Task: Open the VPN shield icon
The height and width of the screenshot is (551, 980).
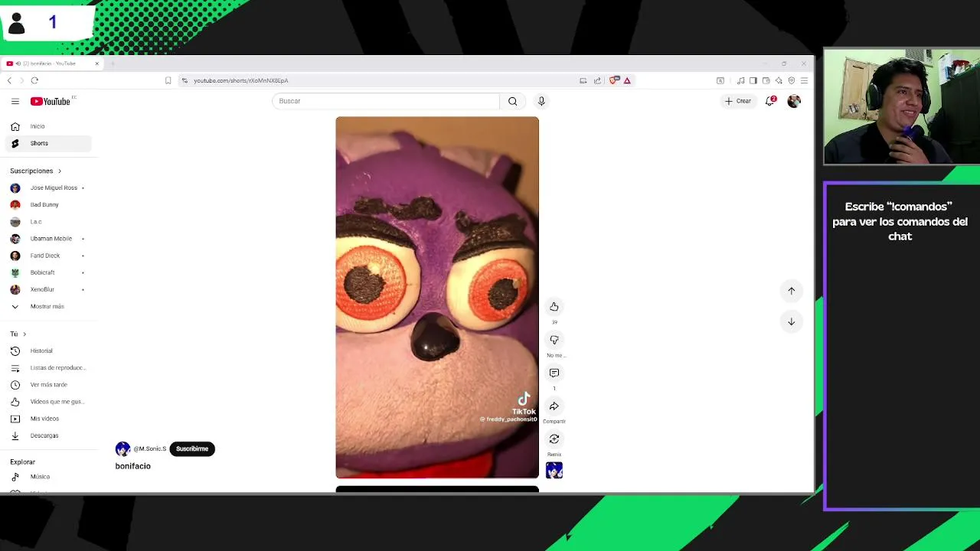Action: click(791, 80)
